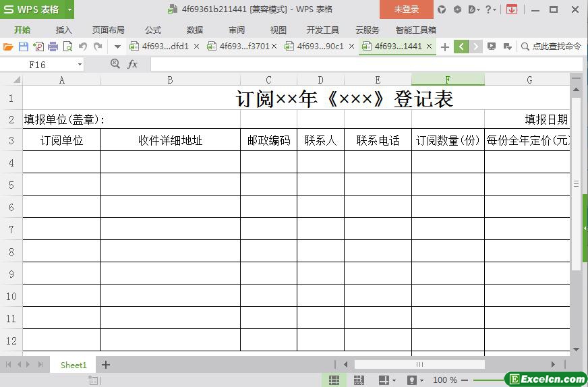Go to next document tab gray arrow
Screen dimensions: 588x387
coord(475,47)
